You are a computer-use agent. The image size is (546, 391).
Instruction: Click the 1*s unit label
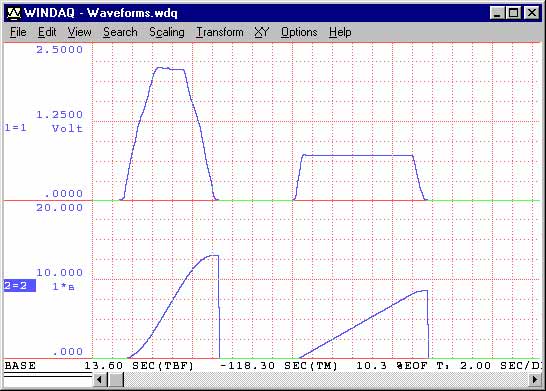[x=63, y=287]
